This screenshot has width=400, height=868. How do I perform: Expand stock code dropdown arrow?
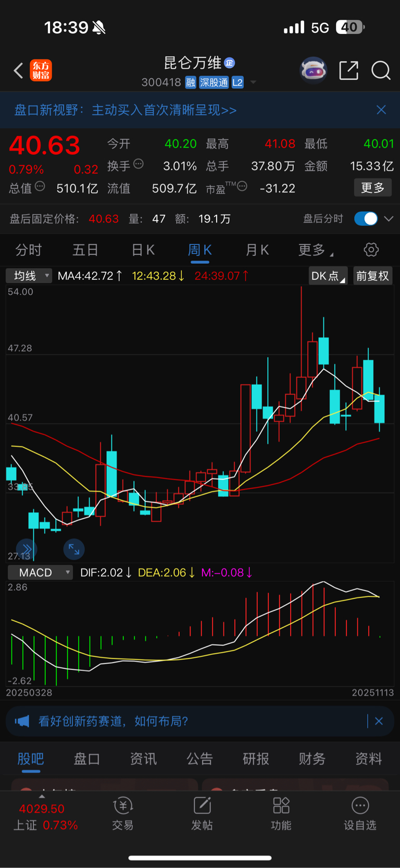coord(254,82)
